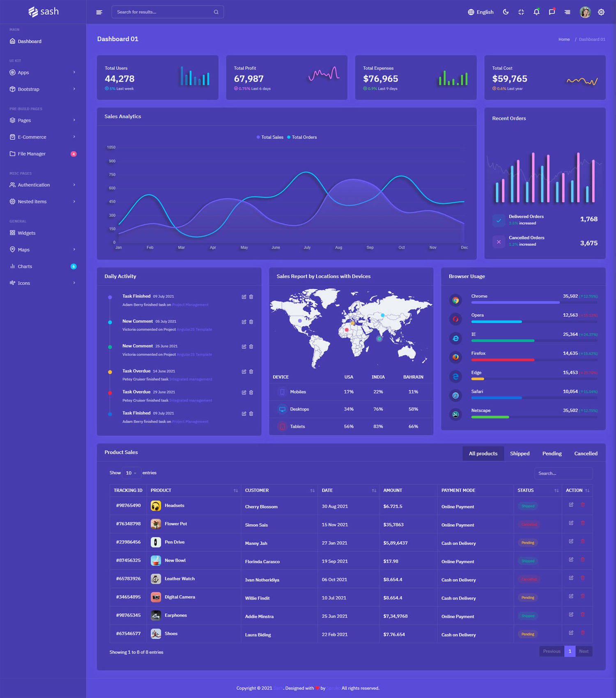Toggle dark mode with the moon icon
Viewport: 616px width, 698px height.
(506, 12)
